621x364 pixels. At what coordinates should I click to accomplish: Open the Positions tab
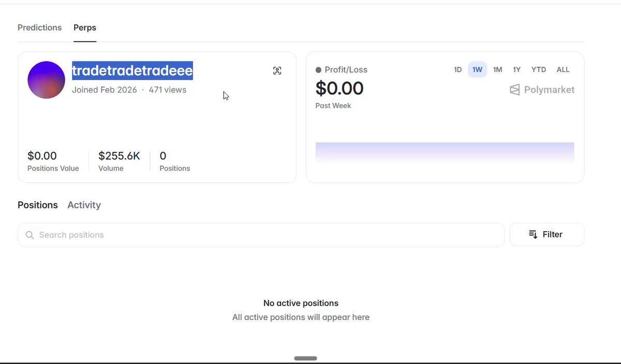tap(38, 205)
